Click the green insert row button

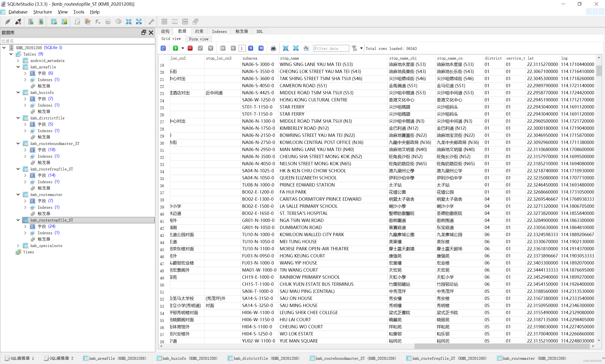[175, 48]
